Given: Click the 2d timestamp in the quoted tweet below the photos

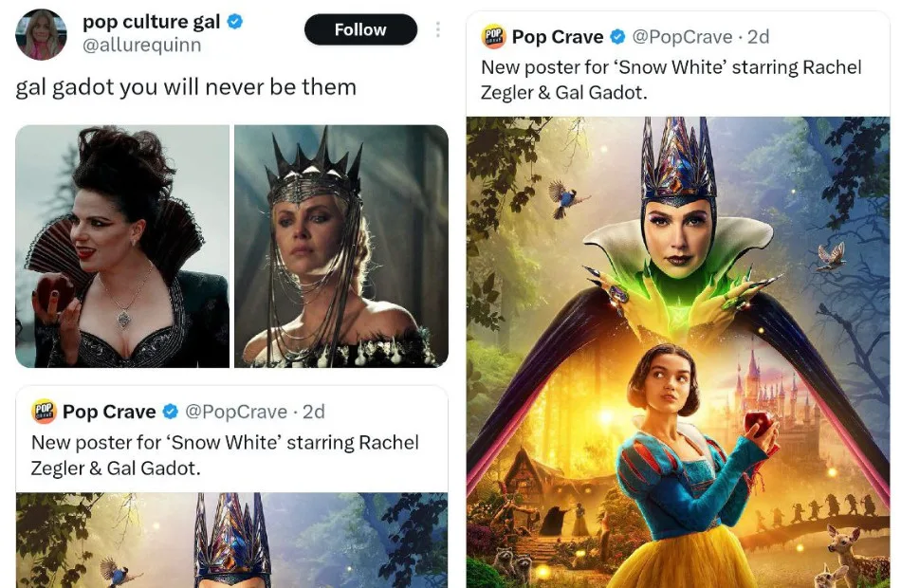Looking at the screenshot, I should coord(314,412).
